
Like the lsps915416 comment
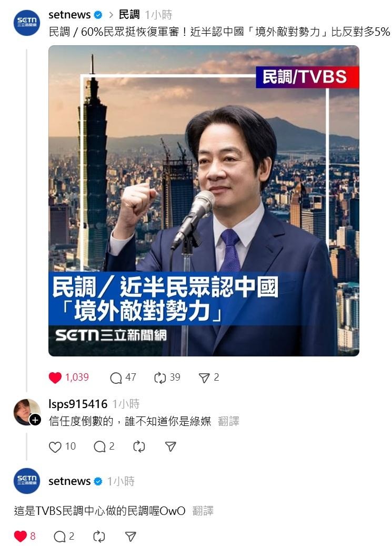click(x=55, y=447)
